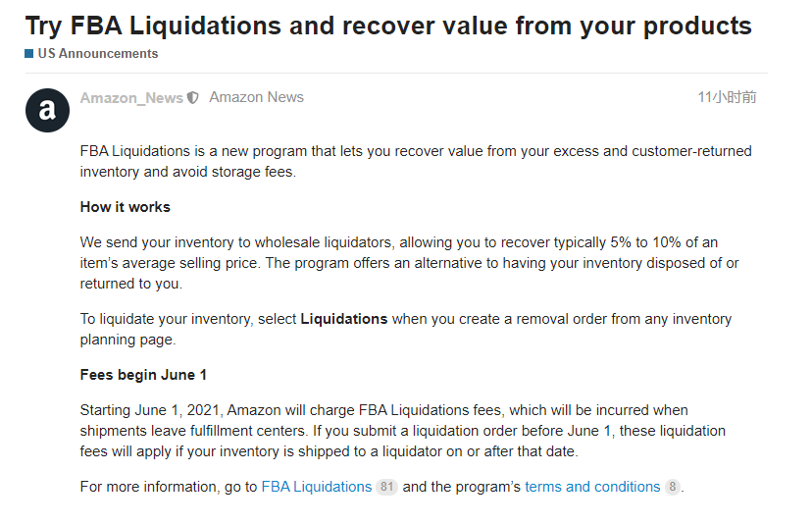Open the terms and conditions link
Viewport: 812px width, 525px height.
pyautogui.click(x=592, y=487)
